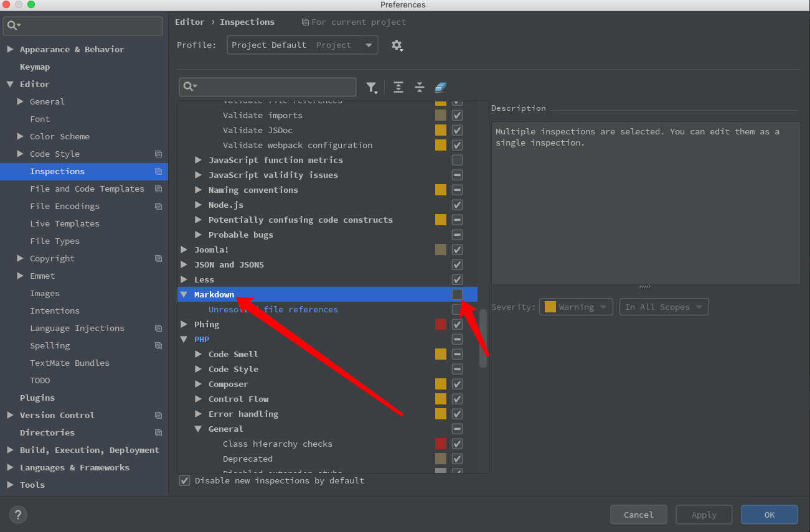Click the Expand All inspections icon

398,87
